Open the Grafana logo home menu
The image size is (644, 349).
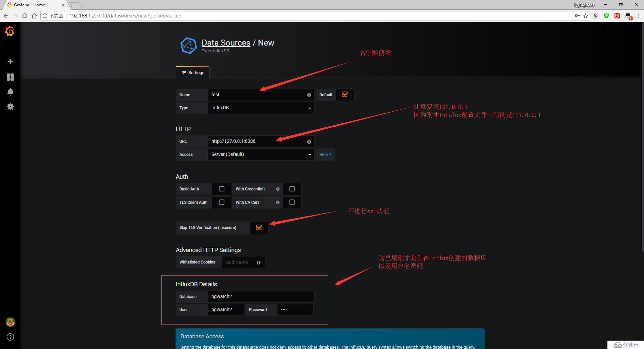coord(10,32)
